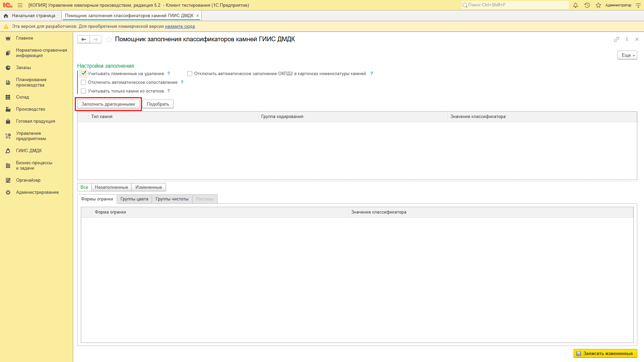Close the form with the X icon

[x=637, y=39]
